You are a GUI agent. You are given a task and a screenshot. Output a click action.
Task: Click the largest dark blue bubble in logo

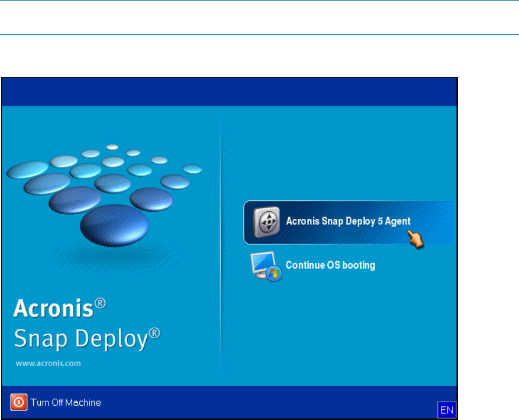(x=107, y=226)
